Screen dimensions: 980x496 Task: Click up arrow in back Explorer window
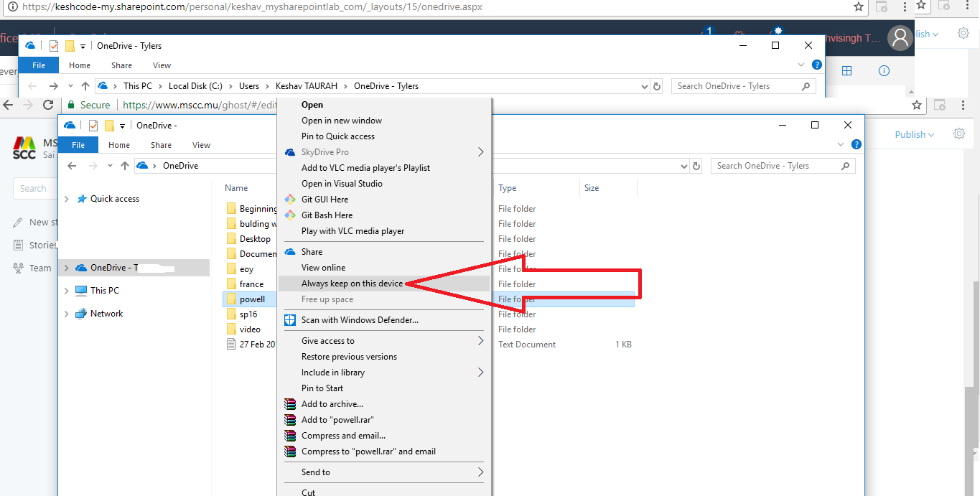pyautogui.click(x=85, y=86)
